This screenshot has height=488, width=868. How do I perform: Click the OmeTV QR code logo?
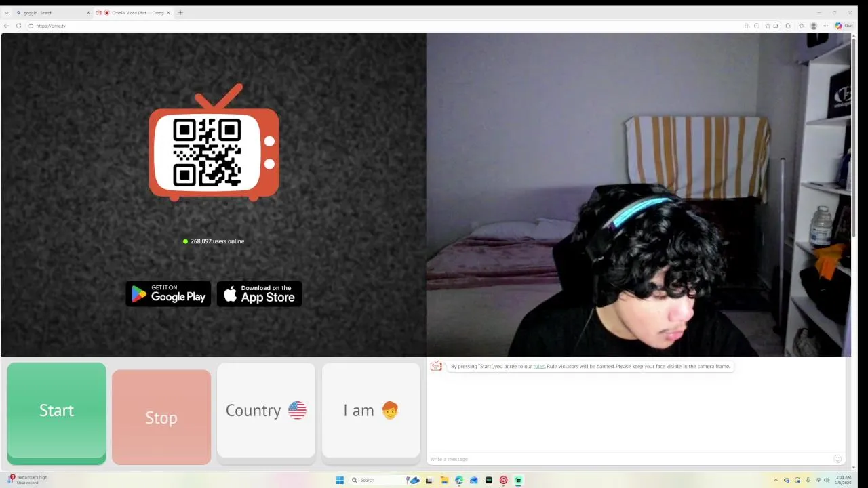click(x=214, y=143)
